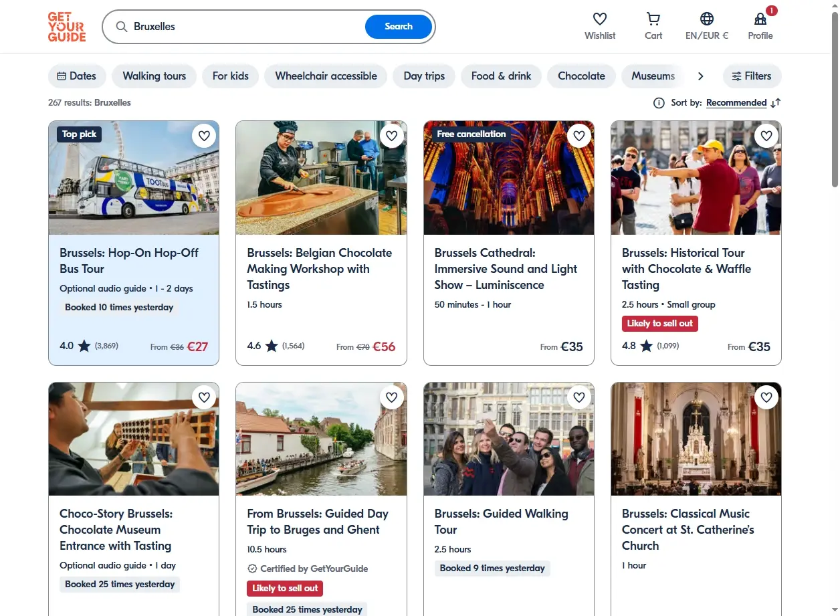Open the GetYourGuide home logo
The height and width of the screenshot is (616, 840).
click(x=67, y=27)
